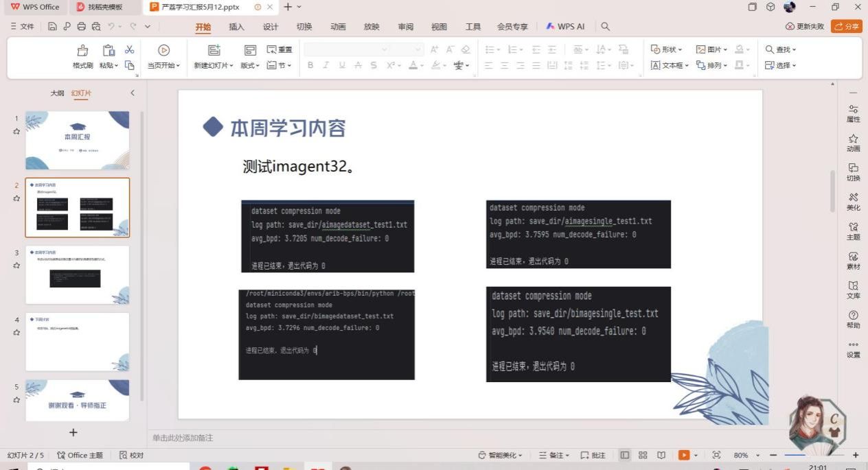Image resolution: width=868 pixels, height=470 pixels.
Task: Open the 审阅 review tab
Action: point(405,27)
